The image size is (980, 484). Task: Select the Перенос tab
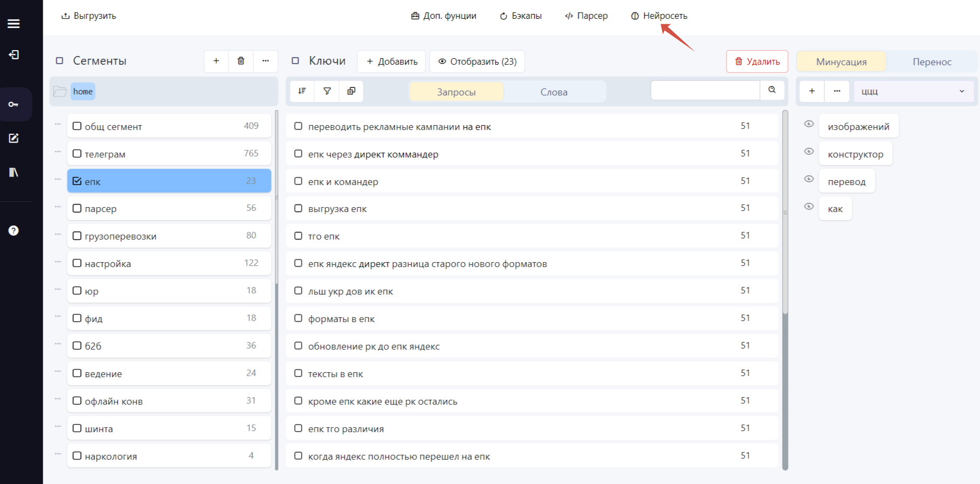pos(932,62)
